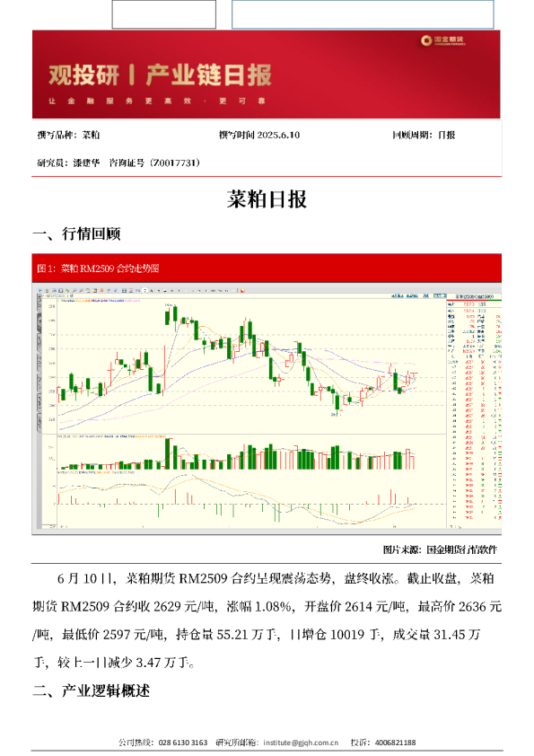Click the green-red volume bars panel in the chart
Screen dimensions: 534x756
(250, 453)
